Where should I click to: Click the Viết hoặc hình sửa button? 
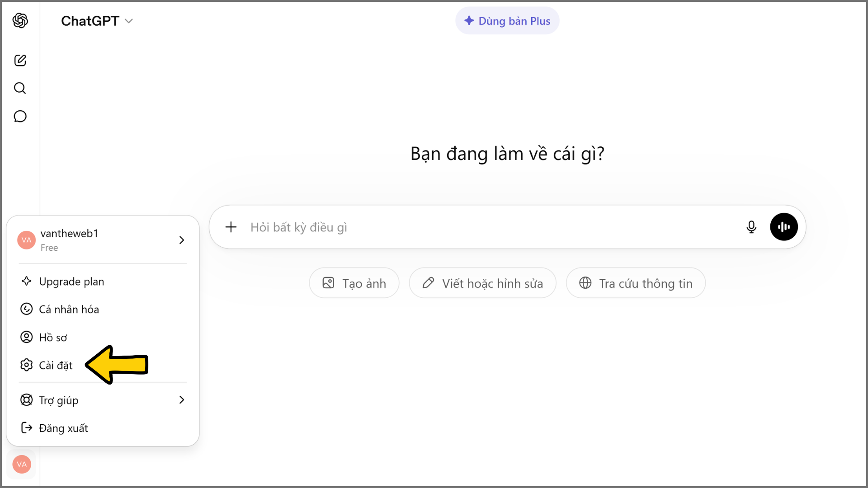click(x=482, y=283)
